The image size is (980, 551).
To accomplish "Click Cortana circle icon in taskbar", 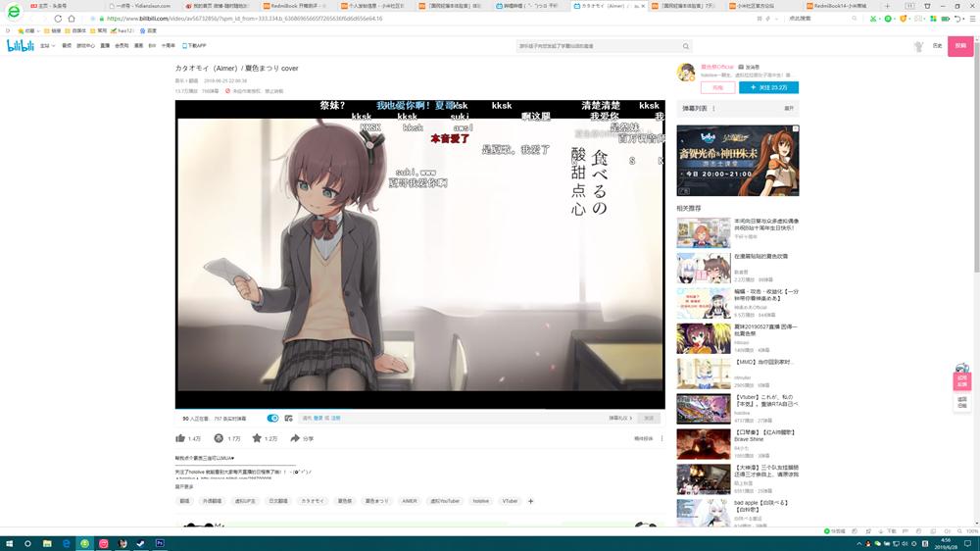I will (x=27, y=543).
